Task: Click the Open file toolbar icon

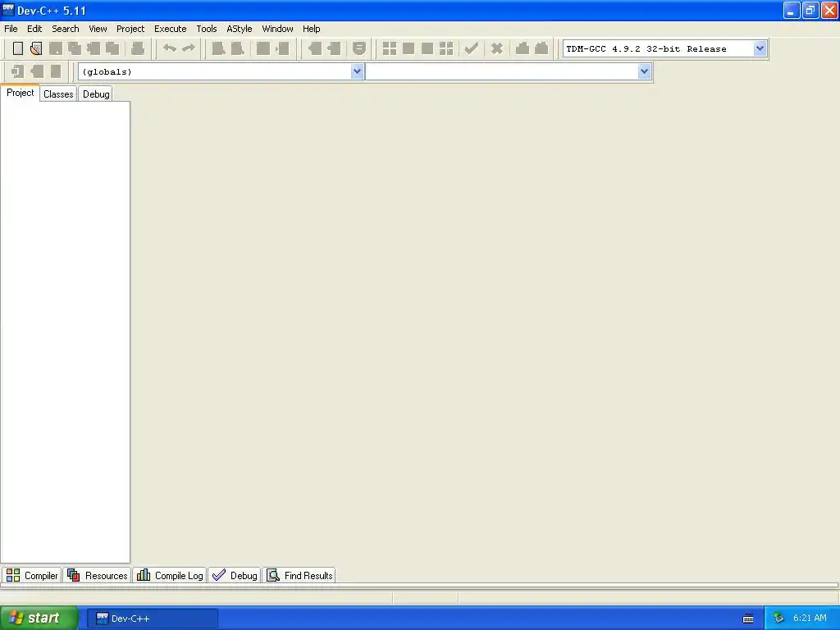Action: point(36,48)
